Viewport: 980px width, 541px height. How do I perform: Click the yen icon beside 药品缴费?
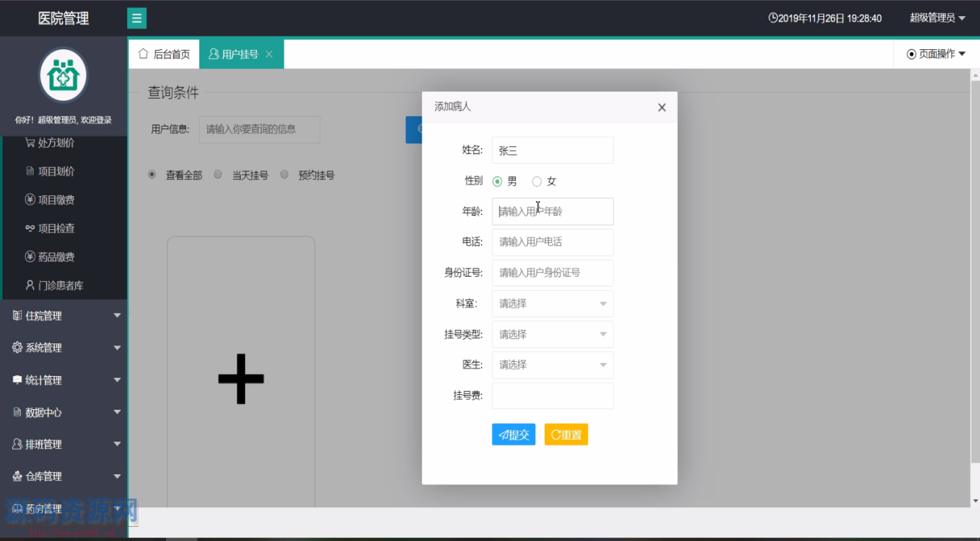[x=30, y=257]
